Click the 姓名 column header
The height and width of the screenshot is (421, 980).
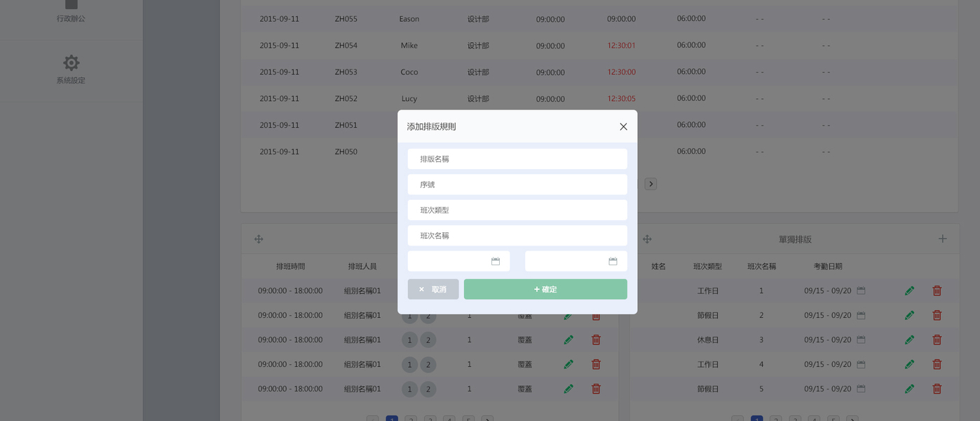(x=658, y=267)
